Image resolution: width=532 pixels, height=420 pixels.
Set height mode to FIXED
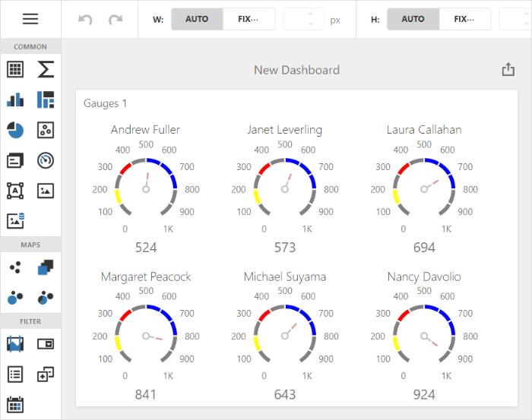pyautogui.click(x=464, y=19)
